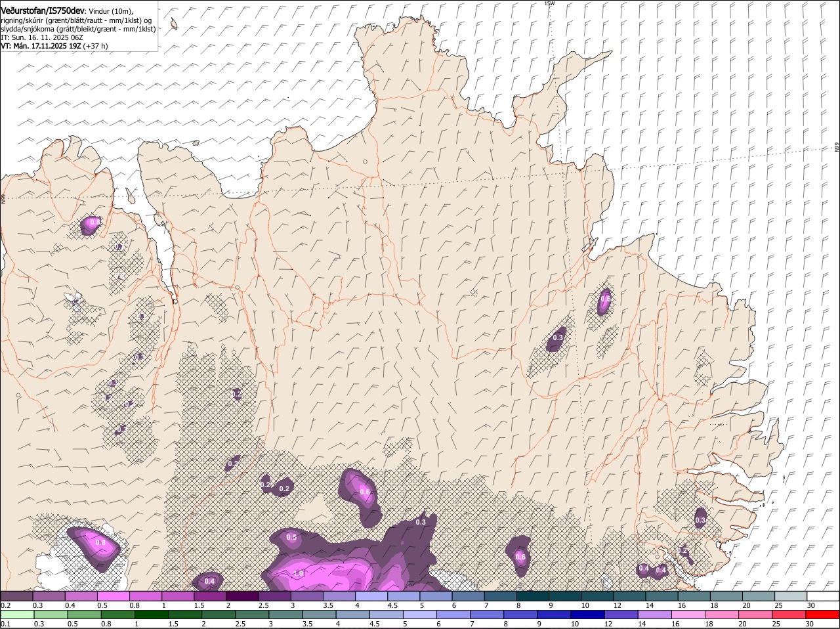Click the N99 label on the left edge

click(3, 198)
